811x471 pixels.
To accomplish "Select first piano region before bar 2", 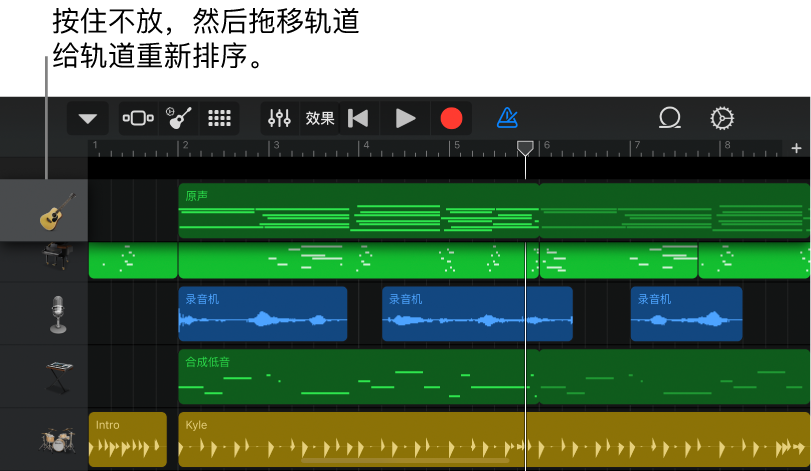I will click(133, 261).
